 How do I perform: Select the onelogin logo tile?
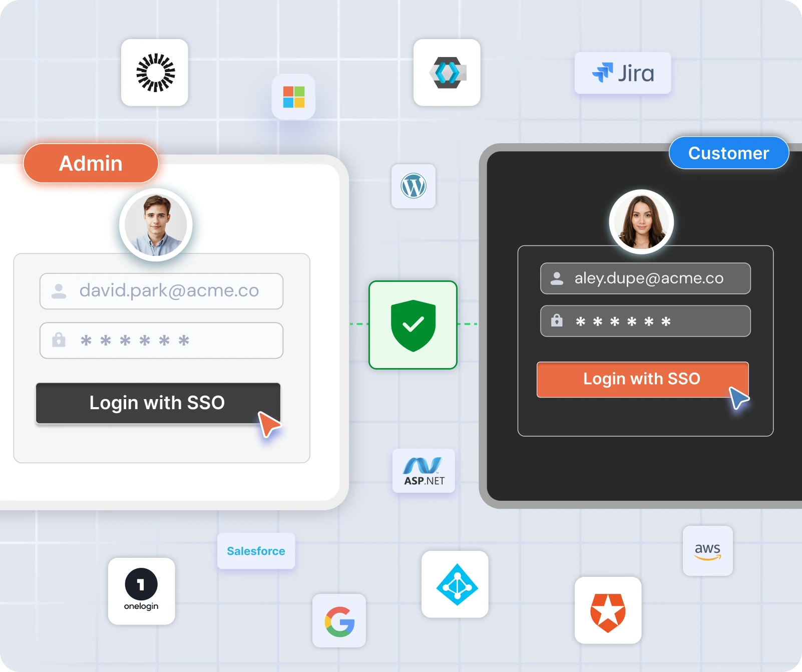tap(142, 591)
